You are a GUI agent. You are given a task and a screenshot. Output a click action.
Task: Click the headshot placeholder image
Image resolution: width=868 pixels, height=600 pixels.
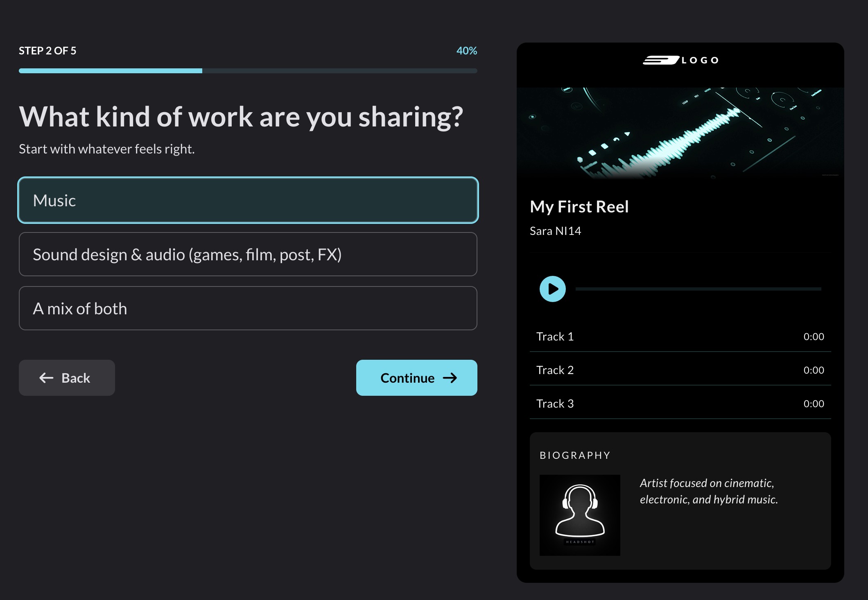click(x=580, y=515)
